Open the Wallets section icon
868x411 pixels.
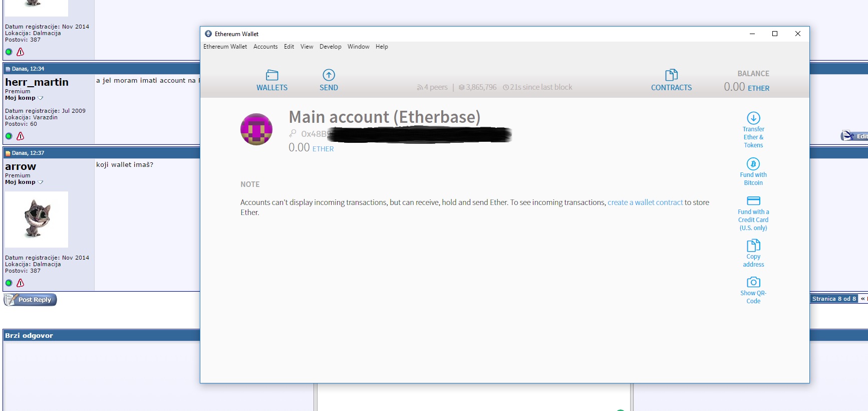(272, 75)
